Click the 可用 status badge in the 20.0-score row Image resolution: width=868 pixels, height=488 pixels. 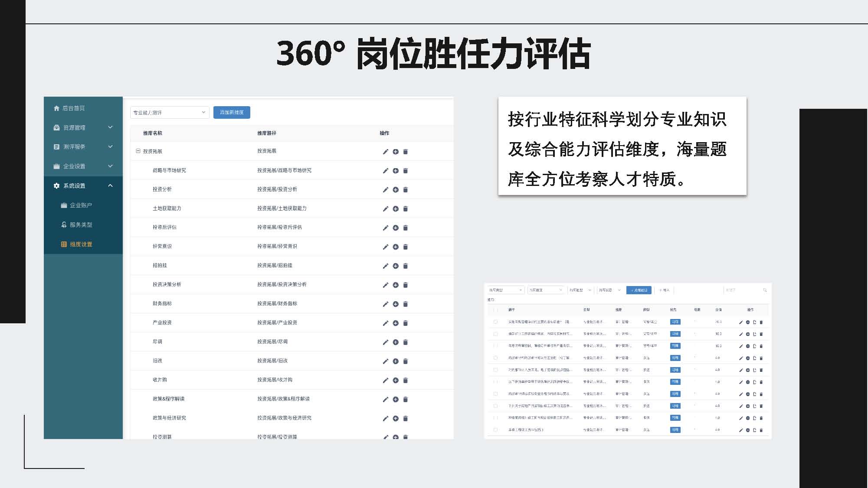[675, 322]
